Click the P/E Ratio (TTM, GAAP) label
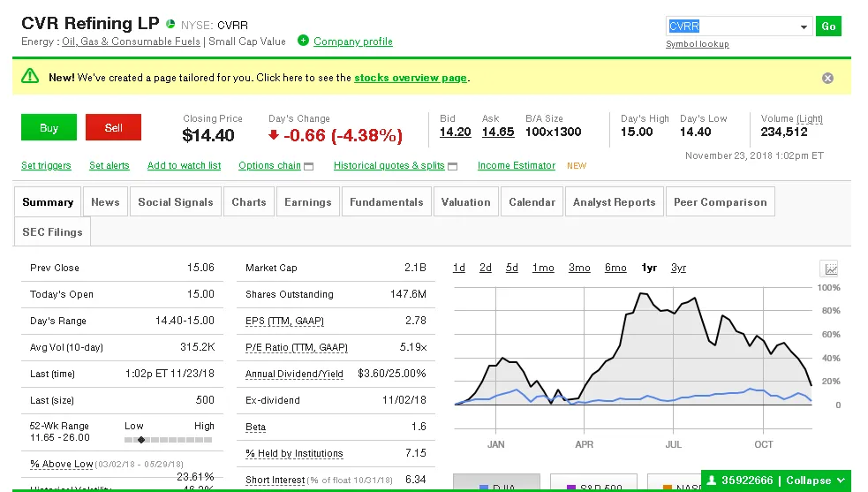The image size is (868, 492). (x=297, y=347)
